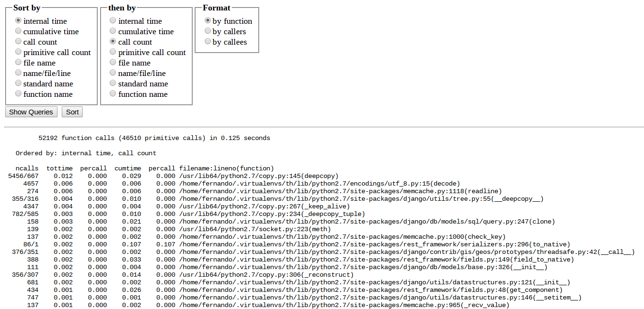Click the 'ncalls' column header
Image resolution: width=644 pixels, height=309 pixels.
[x=27, y=169]
